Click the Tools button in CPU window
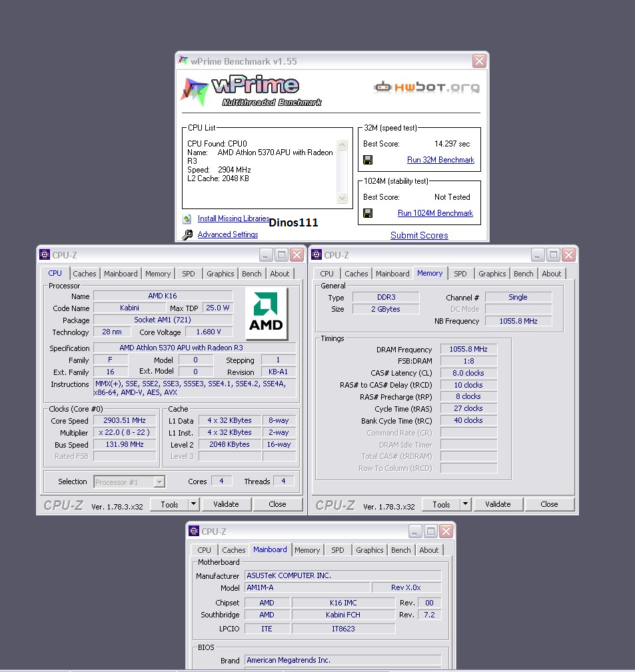 pyautogui.click(x=169, y=504)
